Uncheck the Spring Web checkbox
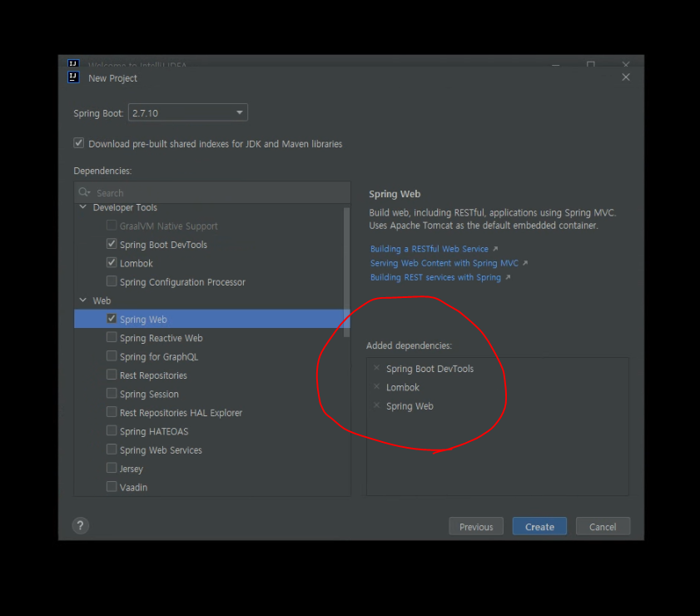Image resolution: width=700 pixels, height=616 pixels. click(x=112, y=319)
